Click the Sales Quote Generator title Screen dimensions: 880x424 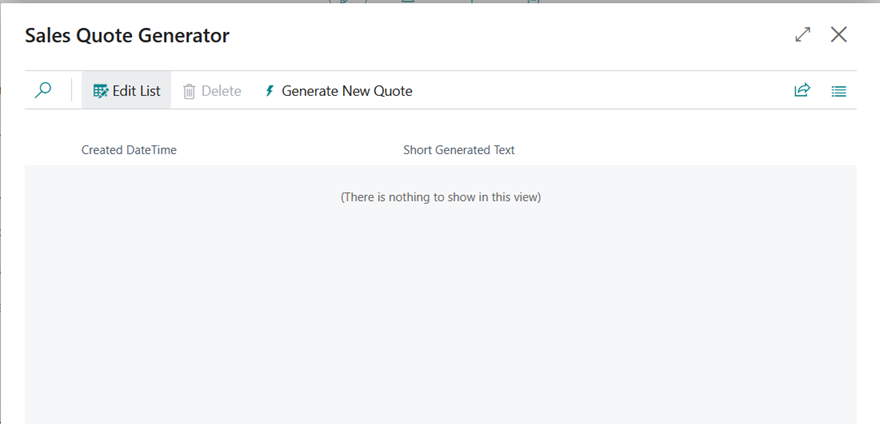click(127, 36)
